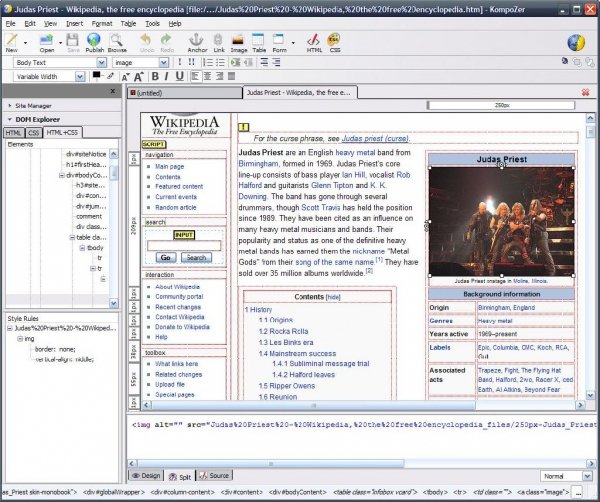The height and width of the screenshot is (502, 600).
Task: Open the Body Text paragraph format dropdown
Action: (101, 62)
